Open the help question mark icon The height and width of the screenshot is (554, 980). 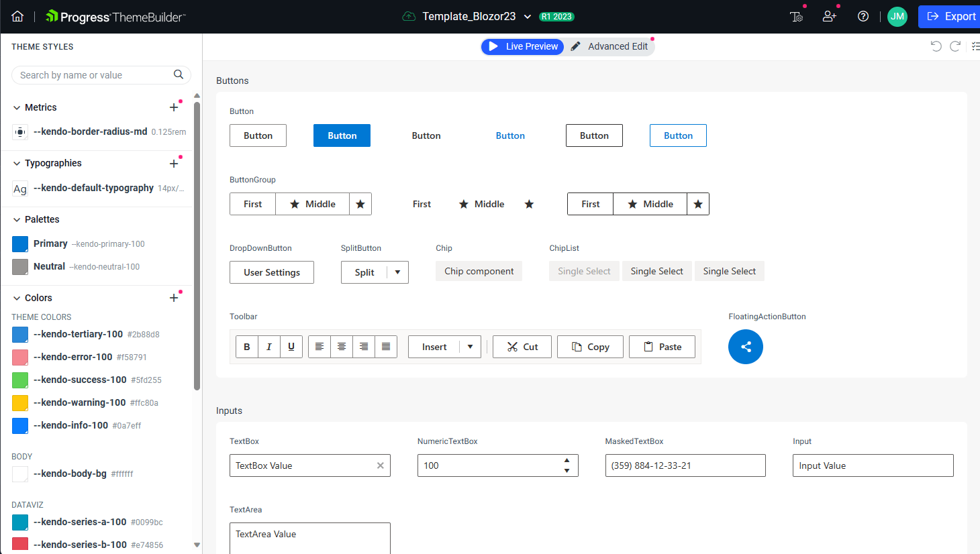(863, 16)
